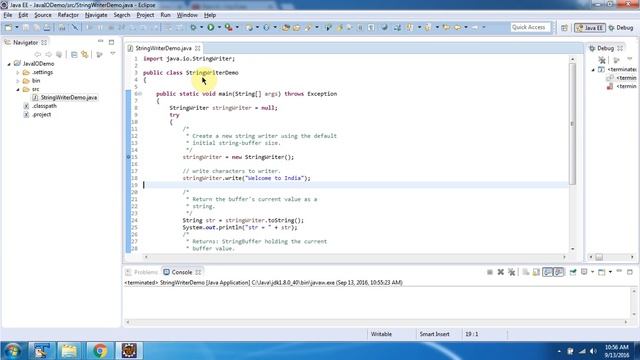The height and width of the screenshot is (360, 640).
Task: Click Remove All Terminated Launches in Console
Action: (x=511, y=272)
